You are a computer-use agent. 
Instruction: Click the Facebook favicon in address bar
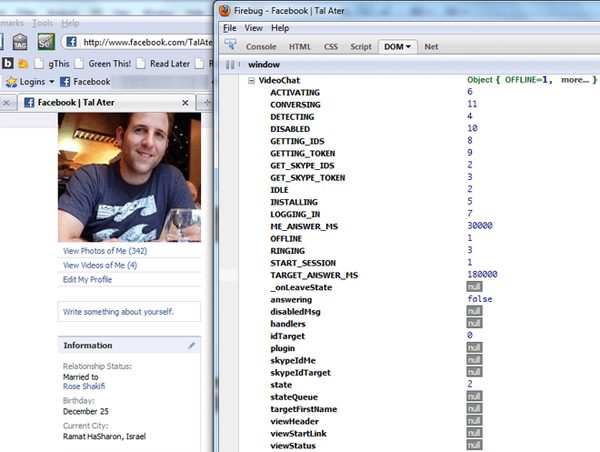tap(71, 42)
